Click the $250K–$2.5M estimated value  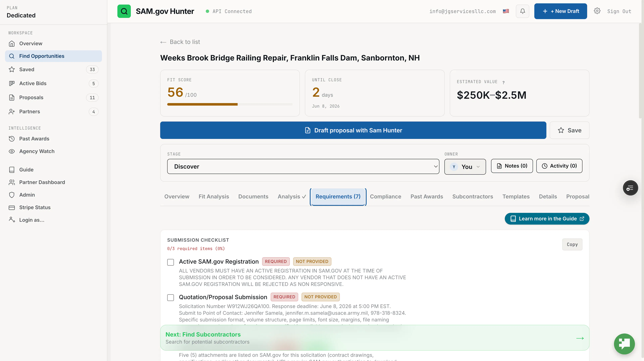[491, 95]
